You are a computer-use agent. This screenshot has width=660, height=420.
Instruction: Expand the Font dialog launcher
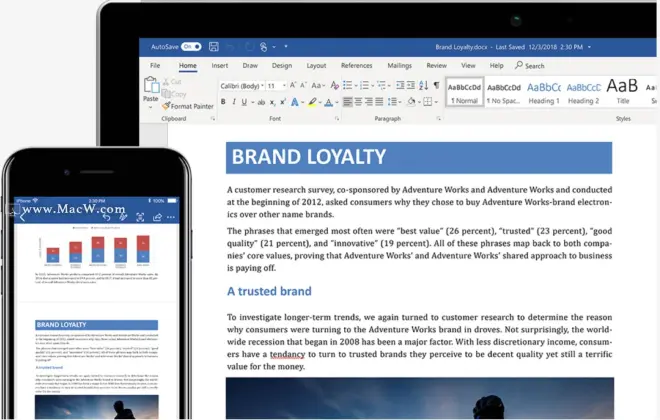click(337, 119)
